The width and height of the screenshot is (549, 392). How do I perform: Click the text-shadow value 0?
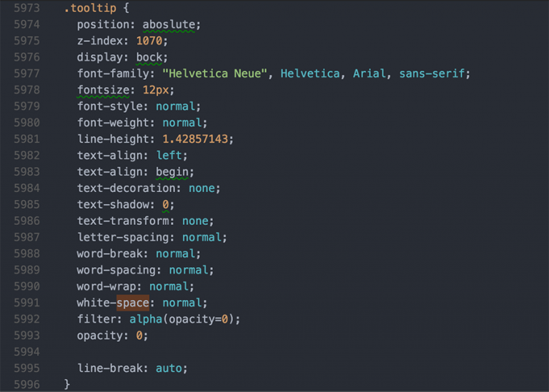pyautogui.click(x=165, y=205)
